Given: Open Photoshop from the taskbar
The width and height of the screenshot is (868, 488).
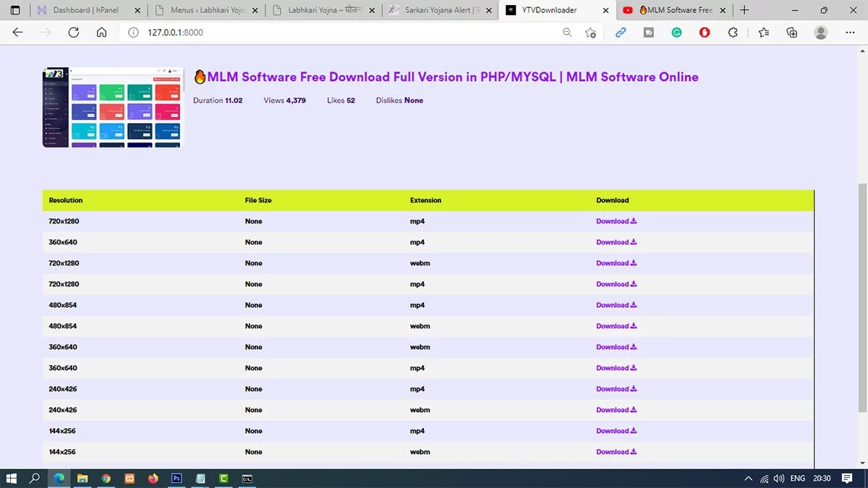Looking at the screenshot, I should (x=176, y=478).
